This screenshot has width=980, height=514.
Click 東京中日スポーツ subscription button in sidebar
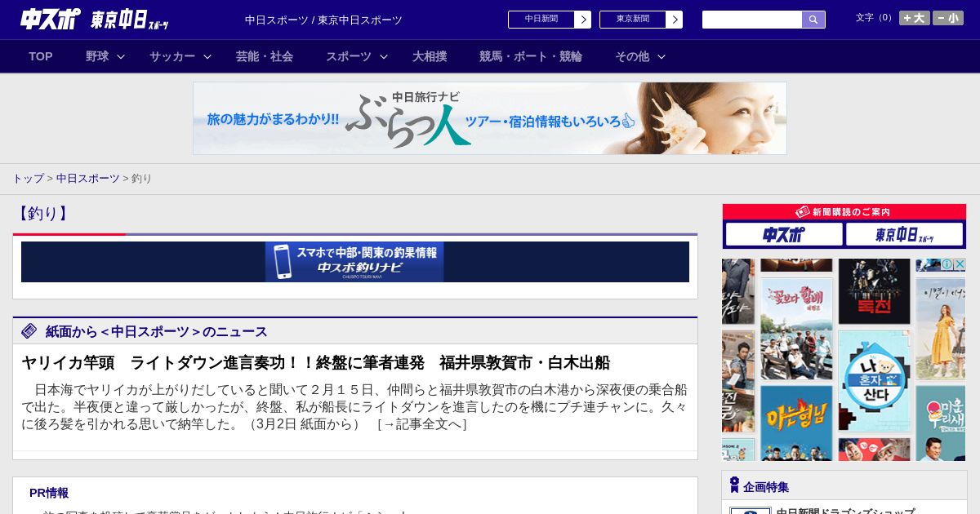point(904,235)
